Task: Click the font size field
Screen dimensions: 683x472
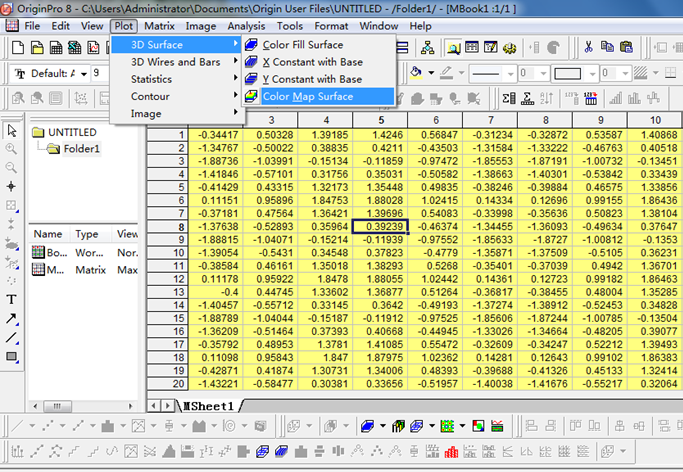Action: [100, 73]
